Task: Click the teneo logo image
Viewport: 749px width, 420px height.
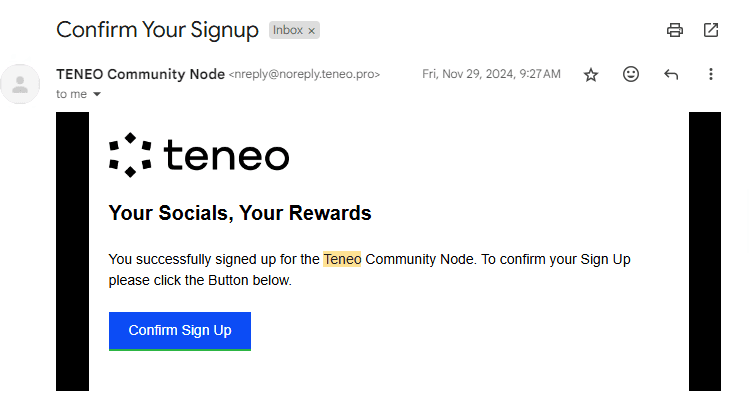Action: click(x=199, y=155)
